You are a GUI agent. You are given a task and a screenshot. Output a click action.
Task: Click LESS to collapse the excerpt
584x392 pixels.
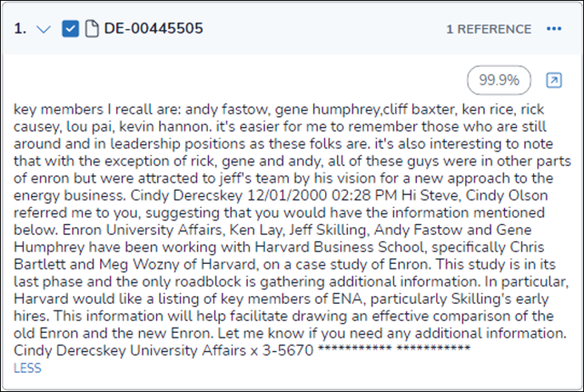27,368
